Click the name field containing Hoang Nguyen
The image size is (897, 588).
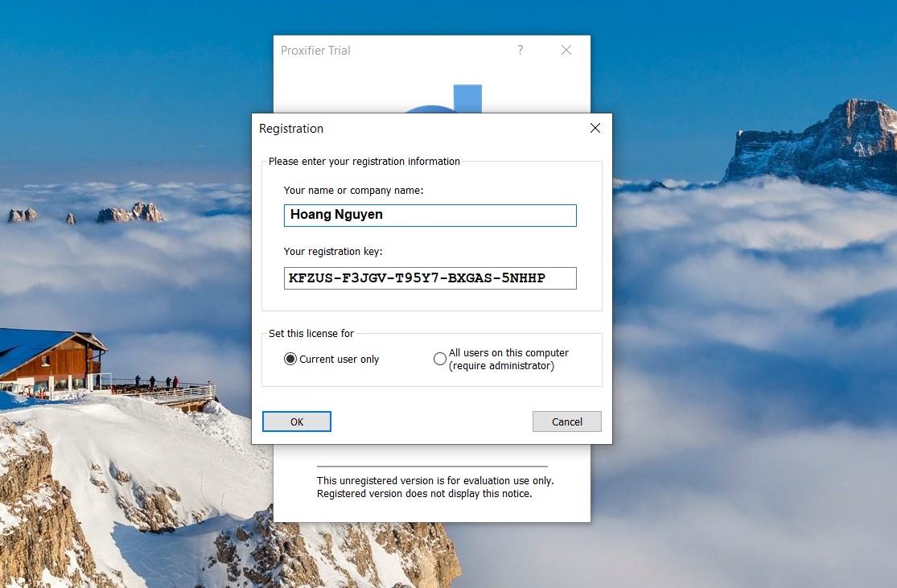tap(430, 216)
